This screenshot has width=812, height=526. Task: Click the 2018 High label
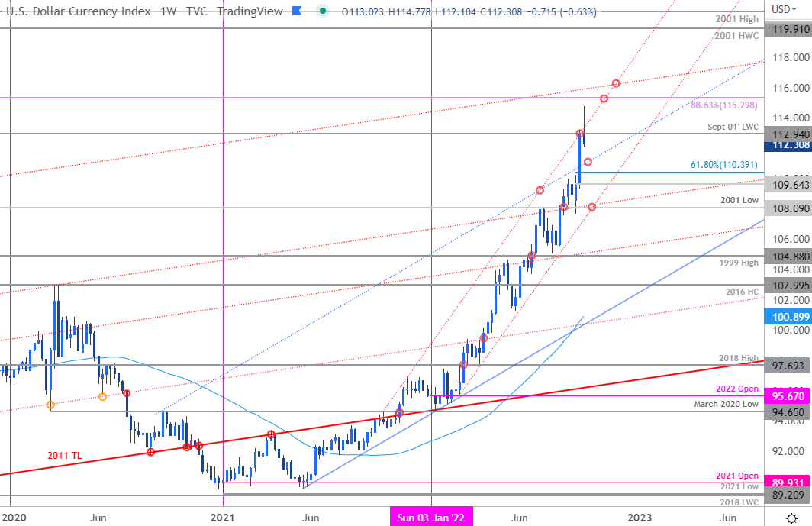point(739,358)
